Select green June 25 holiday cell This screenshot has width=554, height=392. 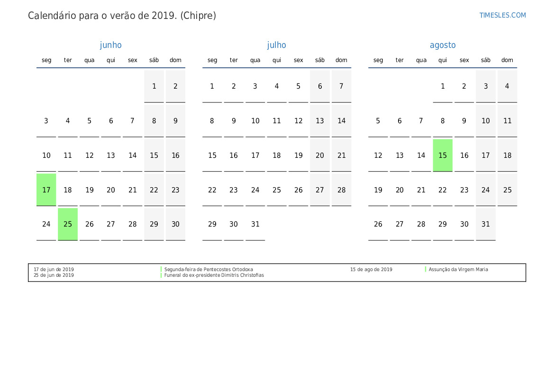68,224
